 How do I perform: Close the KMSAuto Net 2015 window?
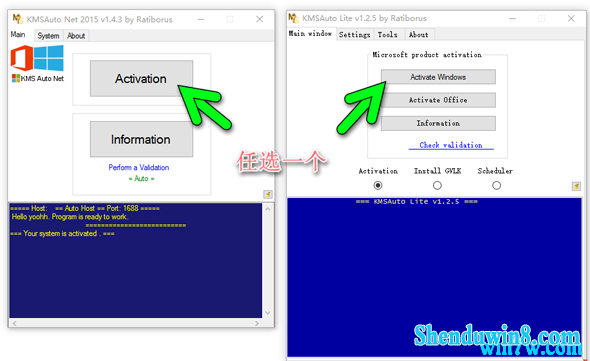tap(260, 19)
